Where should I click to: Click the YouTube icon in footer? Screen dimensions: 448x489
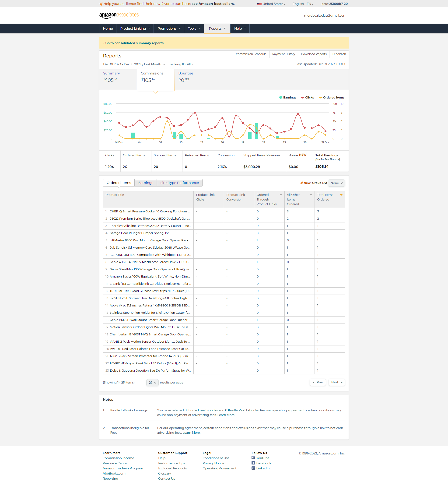[253, 458]
